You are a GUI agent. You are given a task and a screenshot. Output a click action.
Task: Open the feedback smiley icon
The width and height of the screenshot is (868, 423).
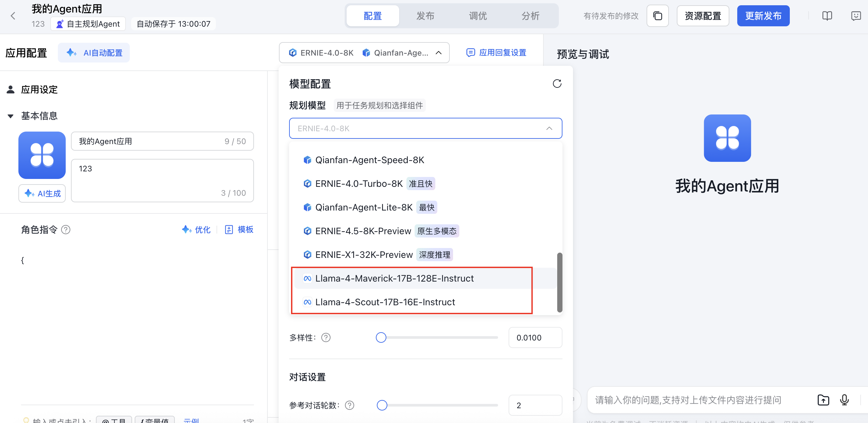tap(856, 16)
